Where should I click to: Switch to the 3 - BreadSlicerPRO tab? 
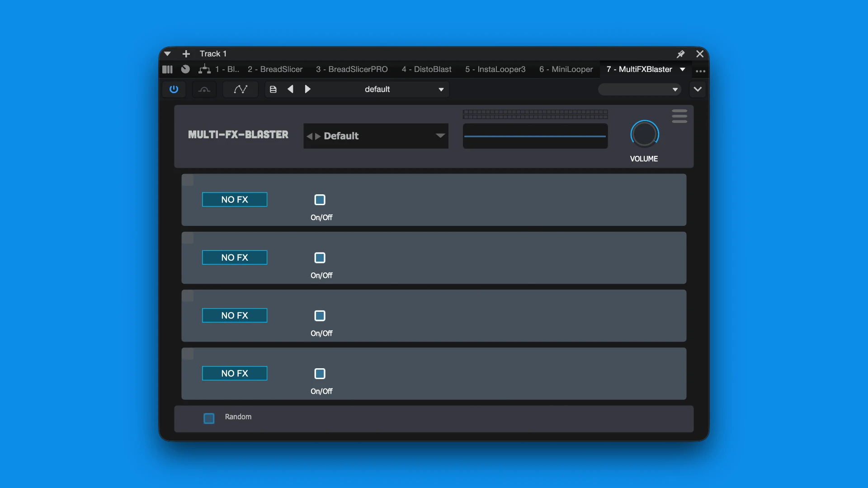coord(352,69)
